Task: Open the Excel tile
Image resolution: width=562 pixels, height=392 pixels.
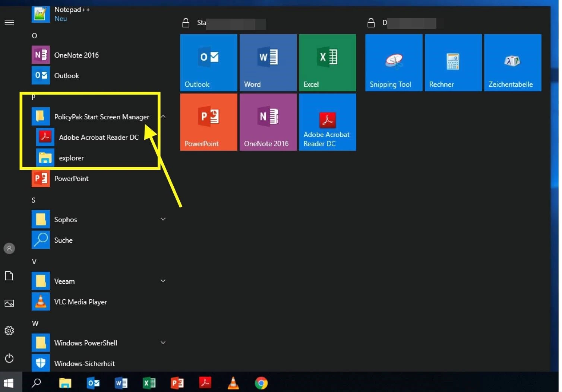Action: click(327, 63)
